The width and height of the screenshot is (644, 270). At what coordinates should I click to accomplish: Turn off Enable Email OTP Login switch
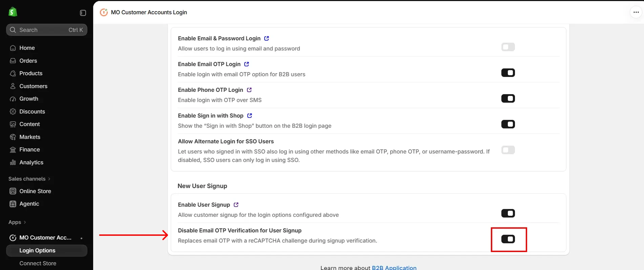pos(508,72)
